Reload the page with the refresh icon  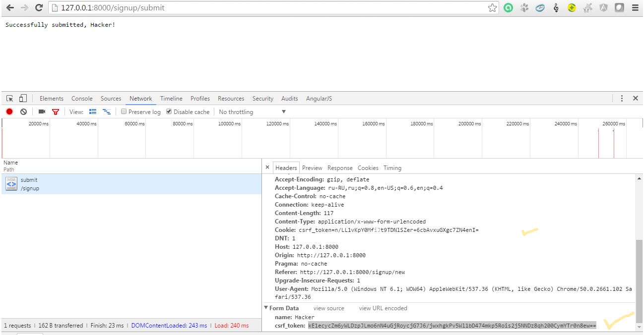click(39, 8)
